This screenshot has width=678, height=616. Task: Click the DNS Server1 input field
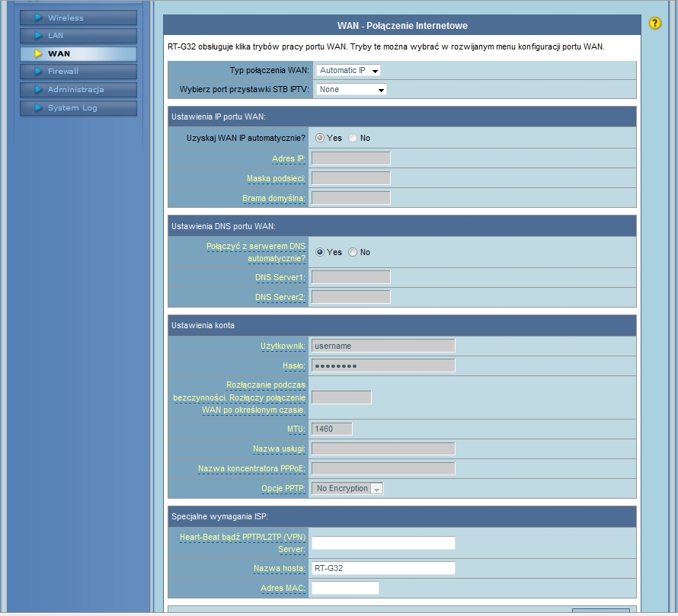[351, 277]
